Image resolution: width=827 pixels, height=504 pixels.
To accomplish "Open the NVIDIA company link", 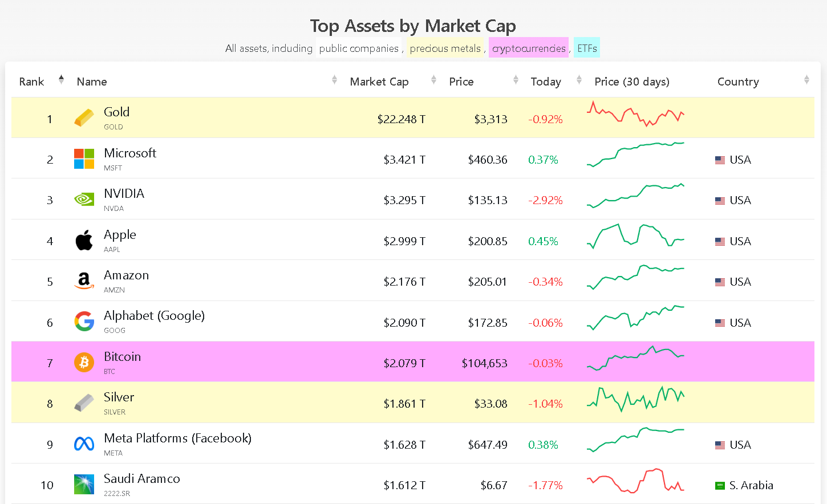I will pyautogui.click(x=124, y=193).
